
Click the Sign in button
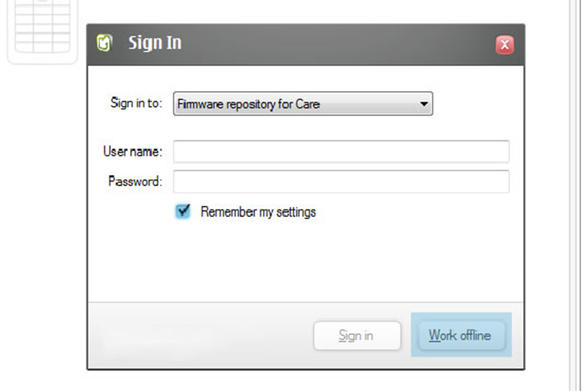(357, 336)
